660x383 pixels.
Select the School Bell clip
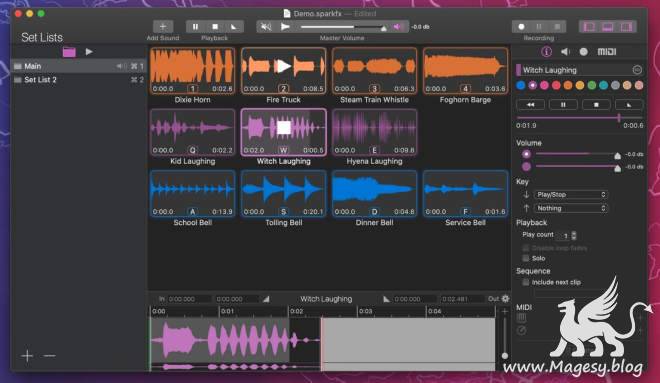[192, 194]
